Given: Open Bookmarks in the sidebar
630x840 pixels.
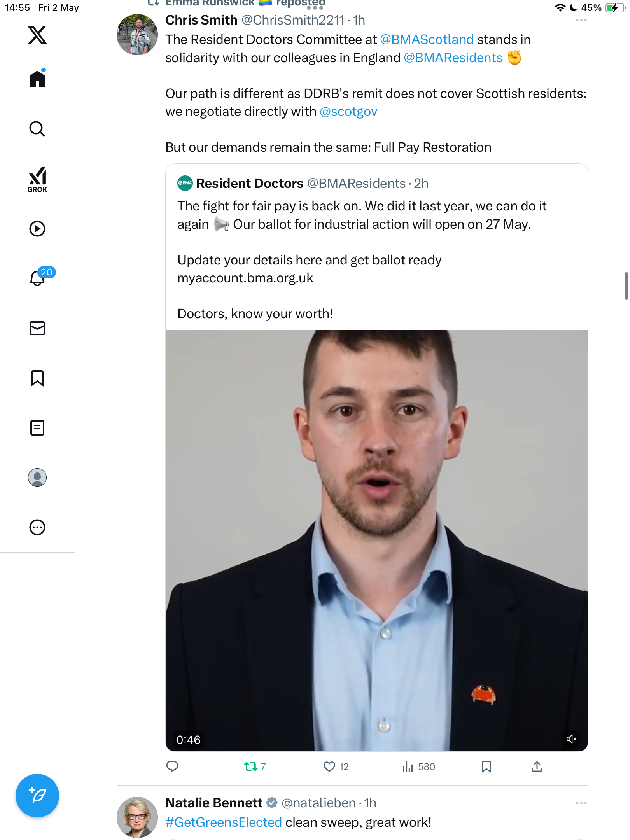Looking at the screenshot, I should coord(37,378).
